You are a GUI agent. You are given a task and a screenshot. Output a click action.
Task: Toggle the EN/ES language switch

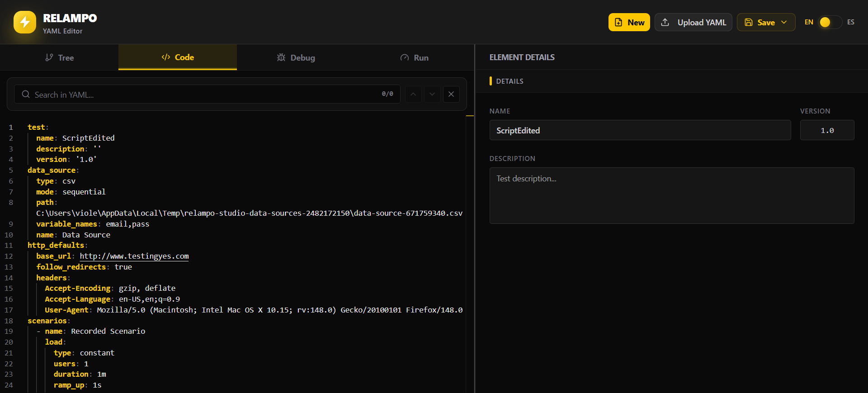830,22
